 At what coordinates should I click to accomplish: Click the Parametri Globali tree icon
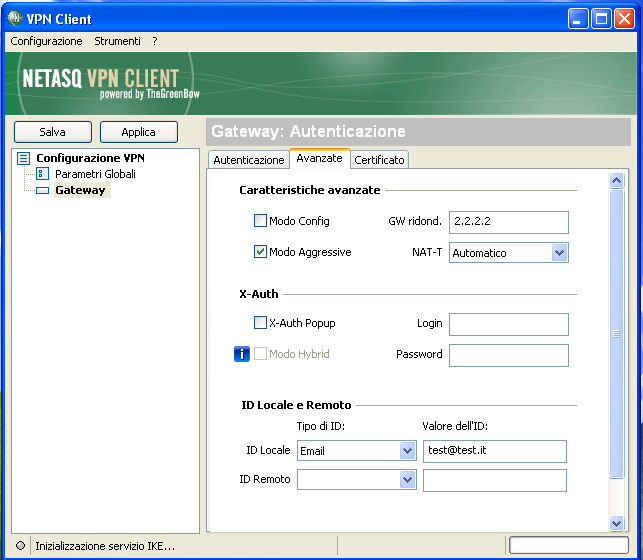[x=42, y=174]
